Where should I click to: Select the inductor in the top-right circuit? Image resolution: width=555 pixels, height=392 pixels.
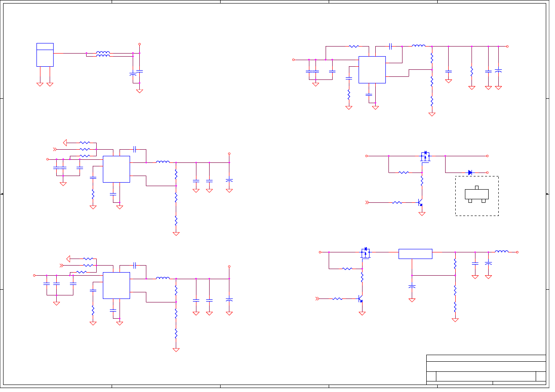[418, 46]
